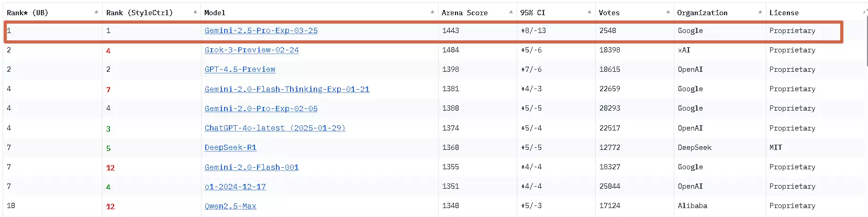Open Gemini-2.0-Pro-Exp-02-05 link
The width and height of the screenshot is (868, 217).
click(x=261, y=108)
